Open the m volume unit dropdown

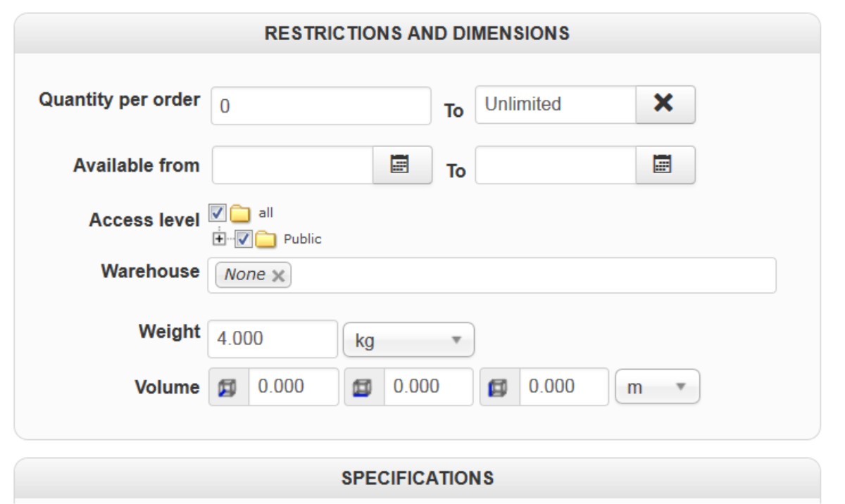(657, 387)
